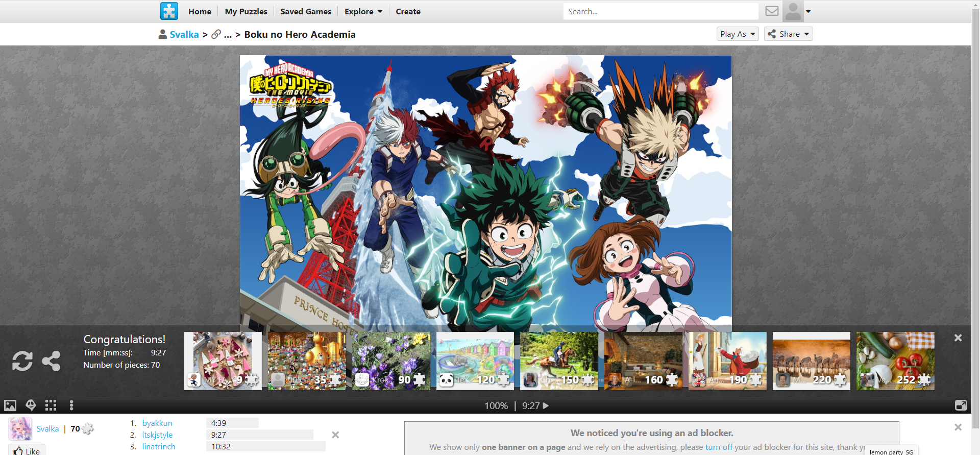The image size is (980, 455).
Task: Open the Home menu item
Action: pyautogui.click(x=200, y=11)
